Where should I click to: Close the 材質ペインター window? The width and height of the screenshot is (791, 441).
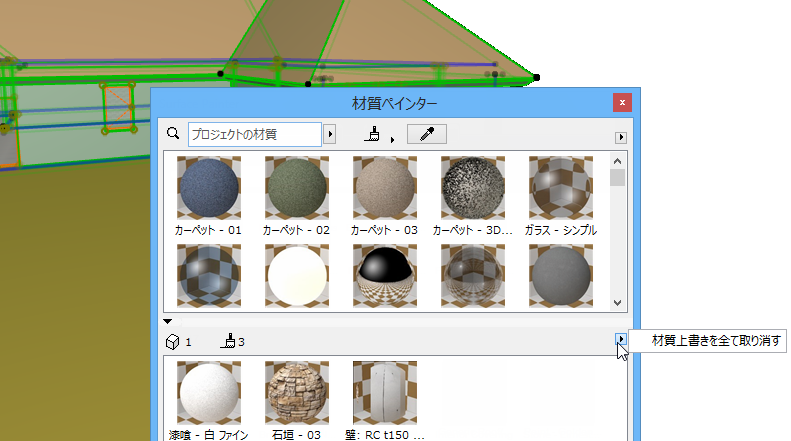tap(623, 102)
